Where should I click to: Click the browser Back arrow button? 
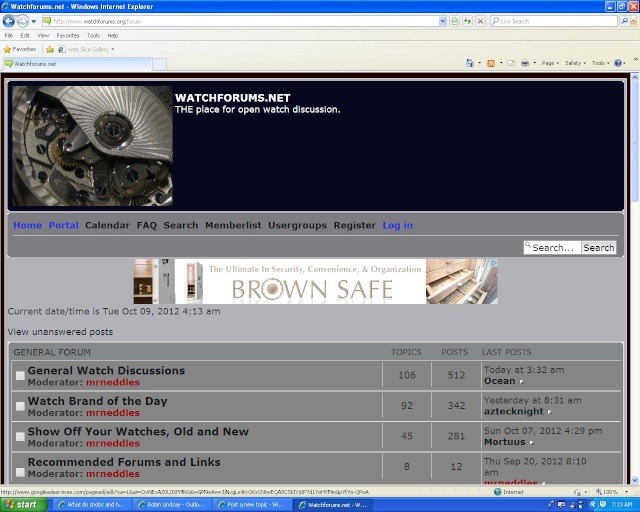tap(9, 21)
